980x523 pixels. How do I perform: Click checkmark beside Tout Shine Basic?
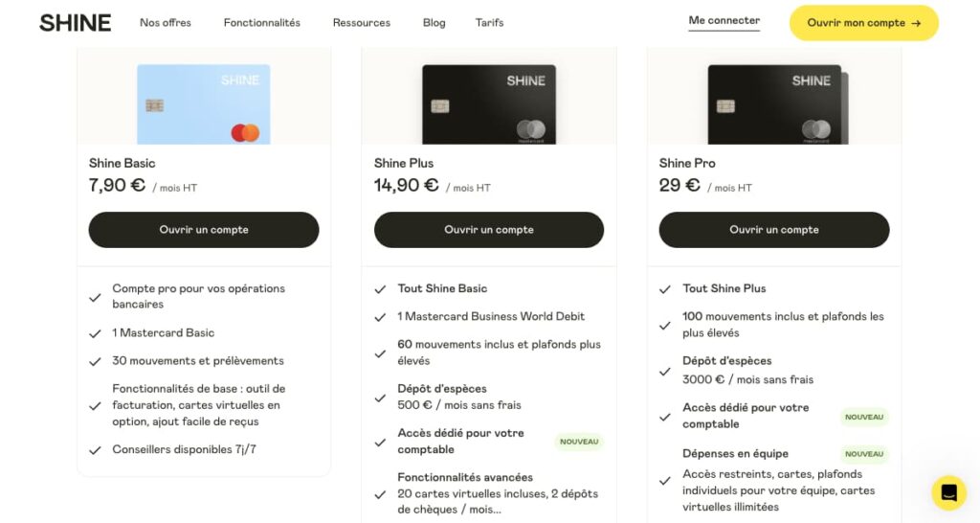(x=380, y=289)
